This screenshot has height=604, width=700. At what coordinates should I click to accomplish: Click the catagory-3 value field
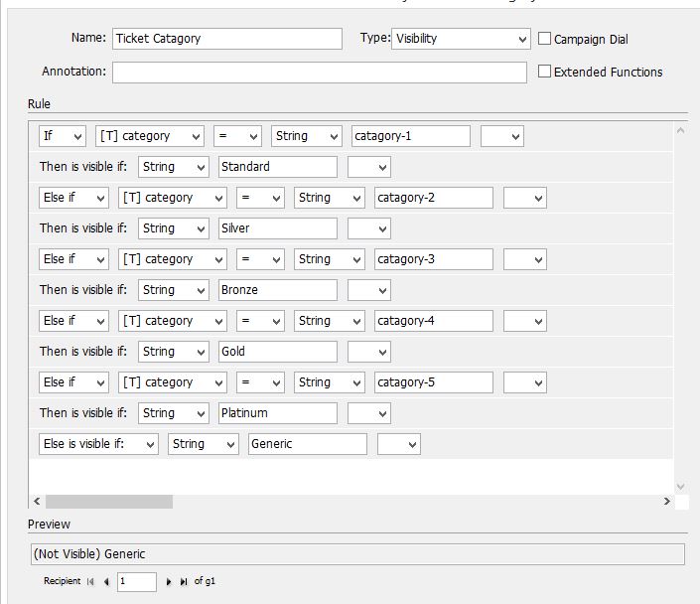[x=434, y=259]
